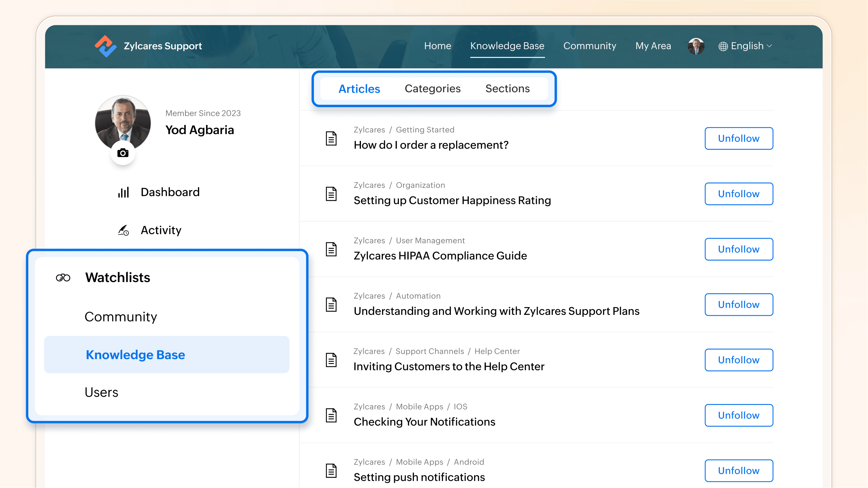868x488 pixels.
Task: Click the user avatar in header
Action: (696, 46)
